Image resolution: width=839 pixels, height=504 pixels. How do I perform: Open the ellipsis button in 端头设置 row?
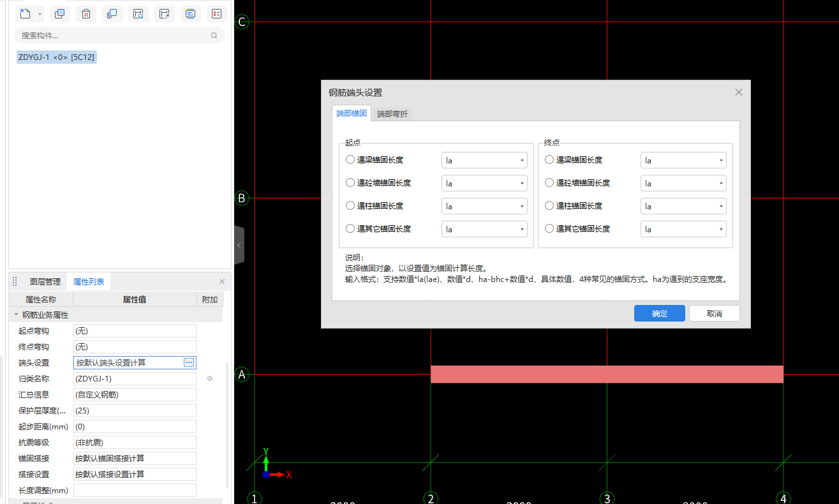(x=189, y=362)
